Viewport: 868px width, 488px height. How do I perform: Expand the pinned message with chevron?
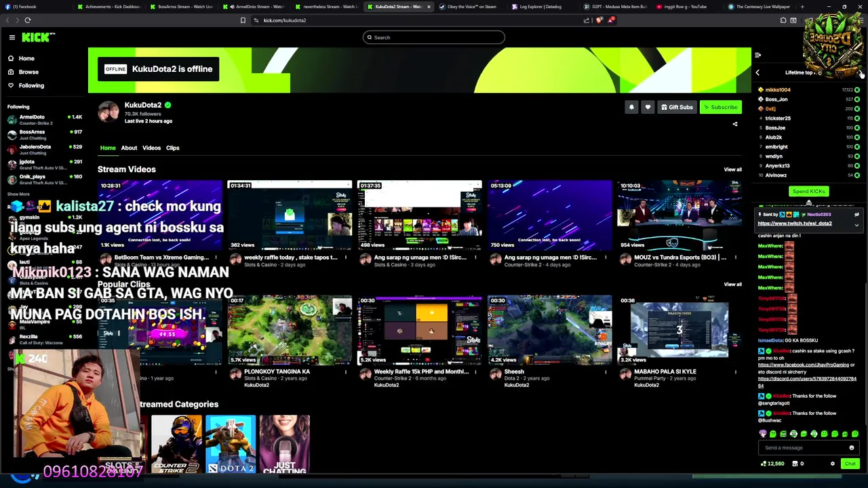click(856, 225)
